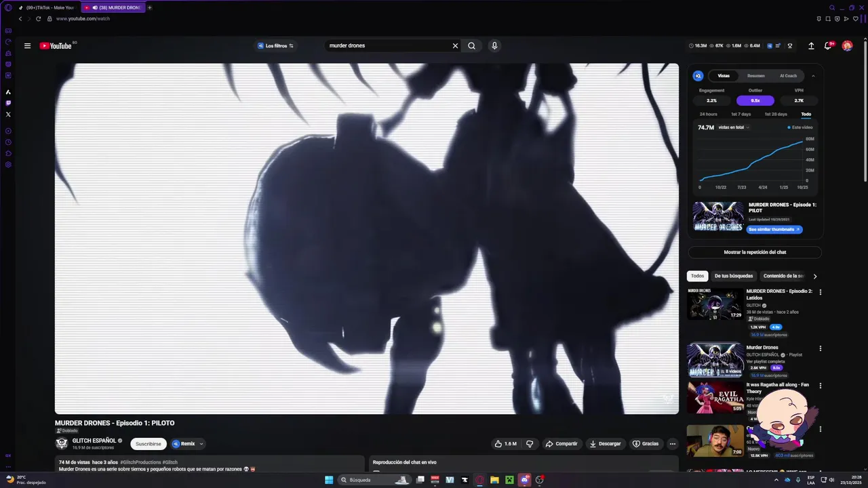This screenshot has width=868, height=488.
Task: Reload the page
Action: point(39,19)
